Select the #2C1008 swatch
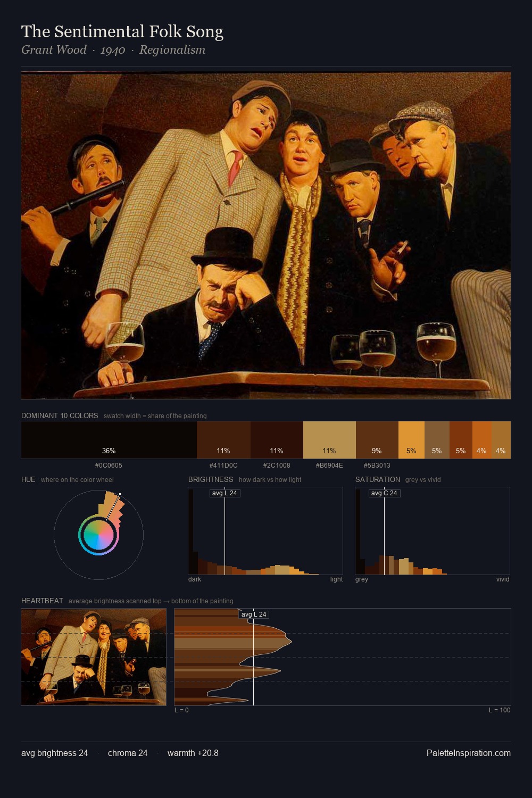 tap(277, 440)
